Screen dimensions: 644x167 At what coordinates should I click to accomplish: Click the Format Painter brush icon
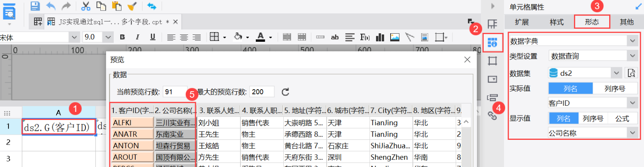[132, 6]
